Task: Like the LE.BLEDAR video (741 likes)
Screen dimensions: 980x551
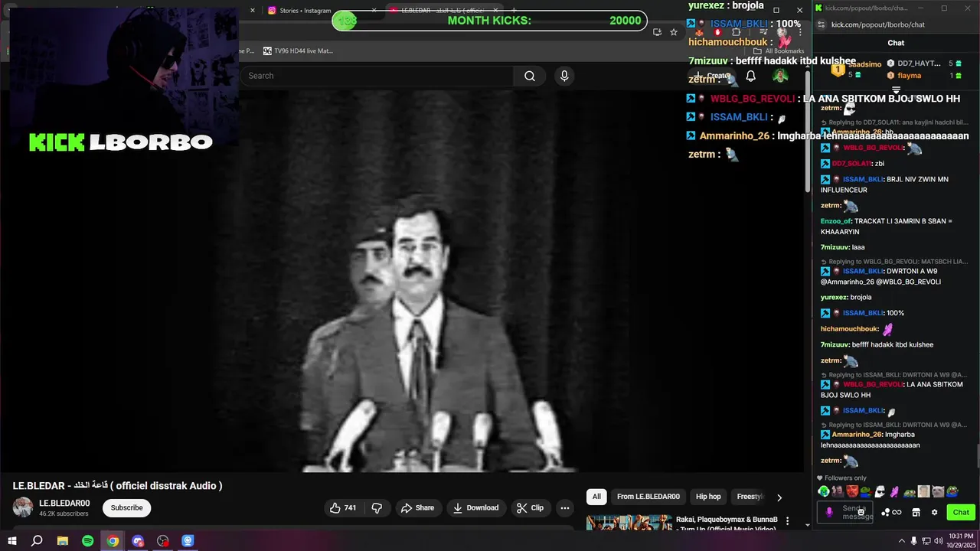Action: (x=342, y=507)
